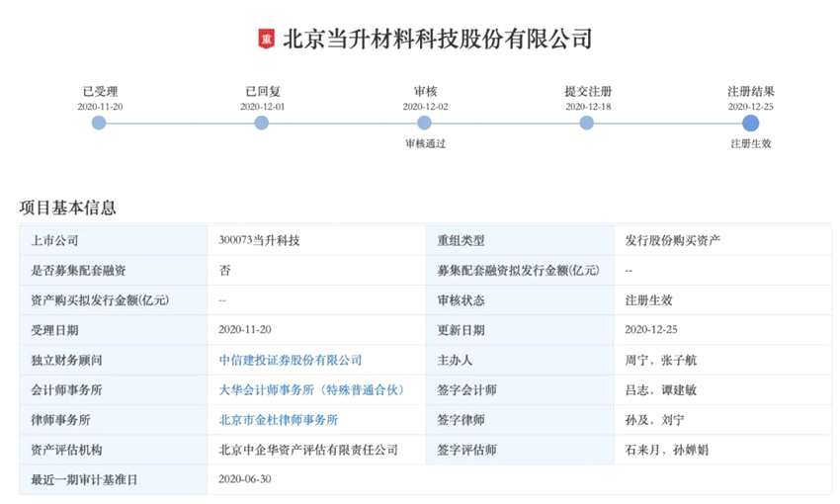
Task: Select the 已回复 timeline node
Action: 262,124
